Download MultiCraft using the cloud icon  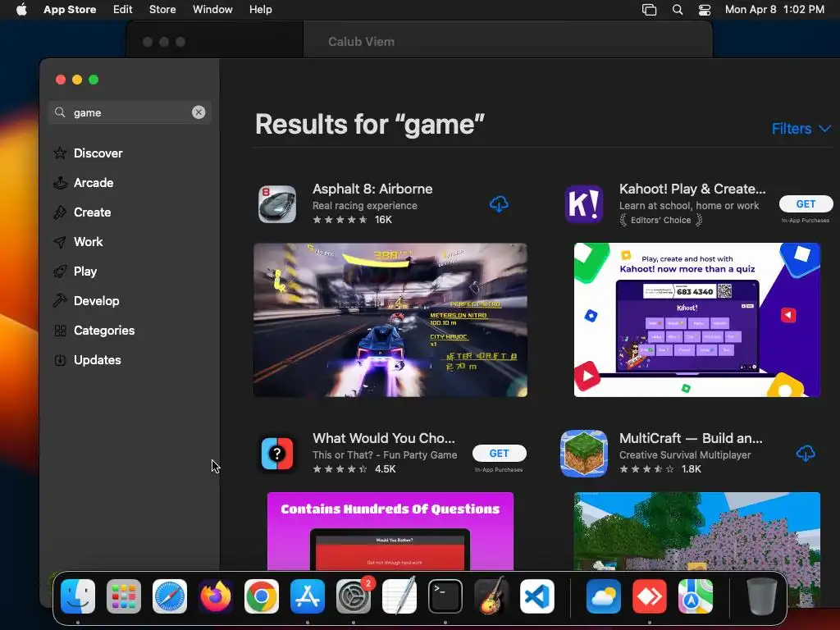pos(806,453)
